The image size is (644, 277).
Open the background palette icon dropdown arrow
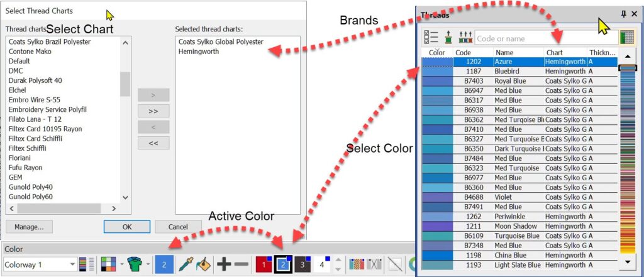pos(121,264)
